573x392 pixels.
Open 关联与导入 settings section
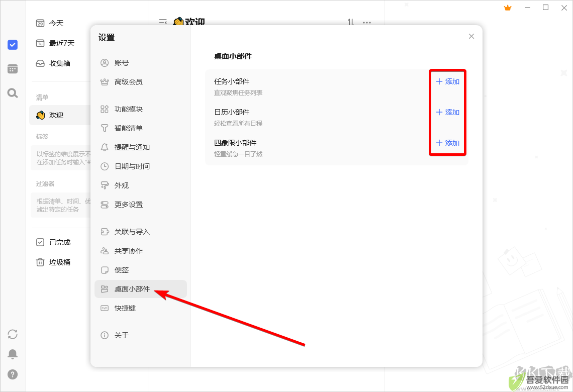[141, 232]
